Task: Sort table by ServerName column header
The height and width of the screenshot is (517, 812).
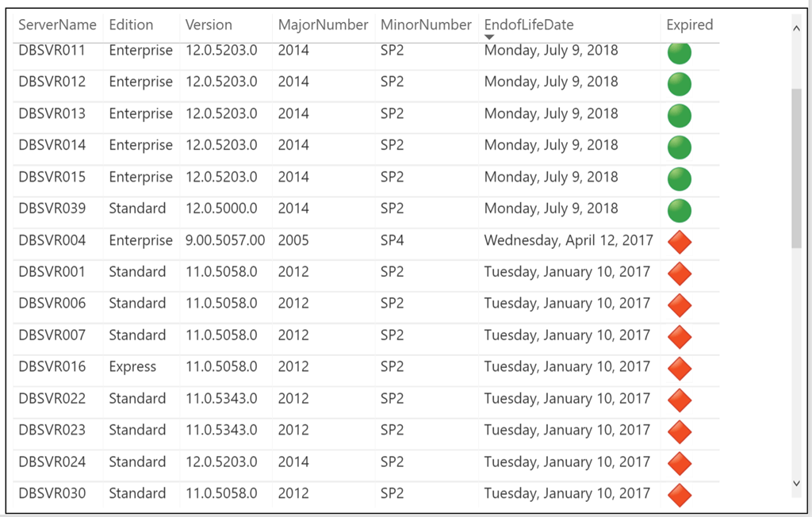Action: point(57,25)
